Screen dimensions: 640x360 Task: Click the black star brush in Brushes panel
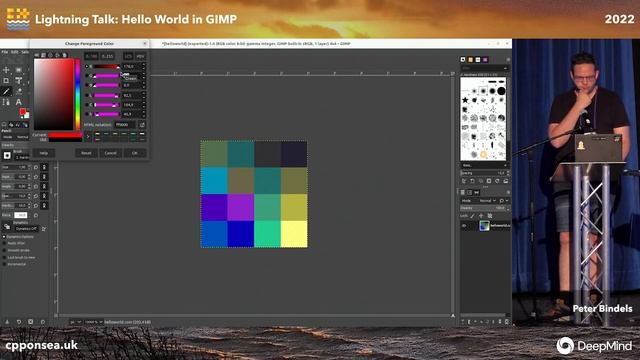click(x=465, y=100)
